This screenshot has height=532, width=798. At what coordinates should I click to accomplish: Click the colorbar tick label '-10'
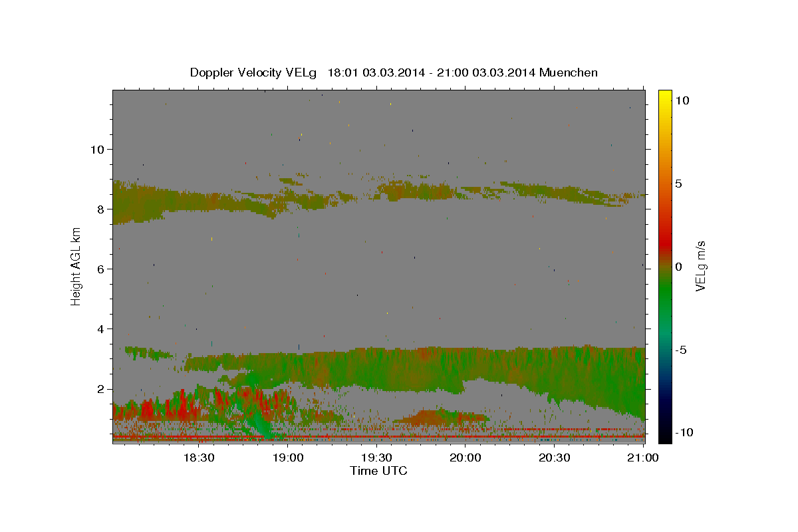683,432
